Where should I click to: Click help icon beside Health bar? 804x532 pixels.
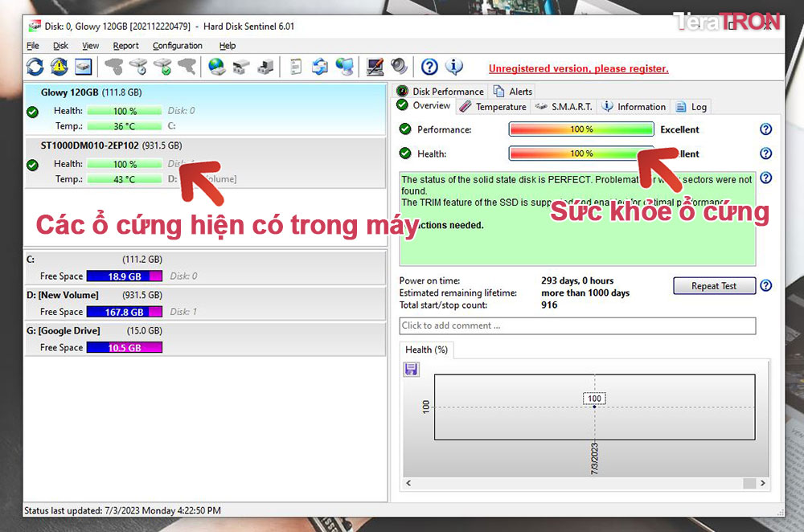[x=765, y=153]
